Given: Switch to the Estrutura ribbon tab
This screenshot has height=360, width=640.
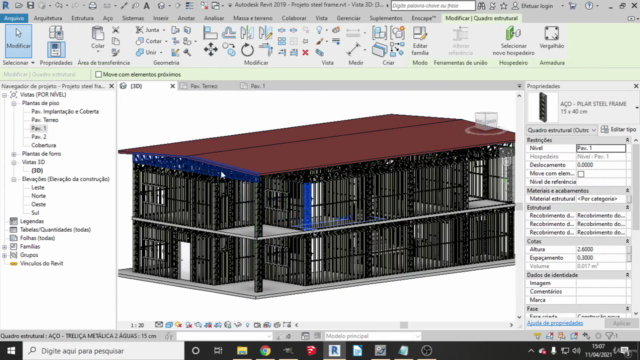Looking at the screenshot, I should click(x=82, y=18).
